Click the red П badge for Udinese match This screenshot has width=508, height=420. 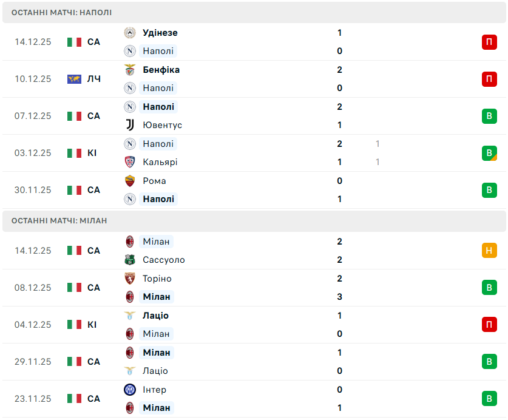click(x=489, y=42)
